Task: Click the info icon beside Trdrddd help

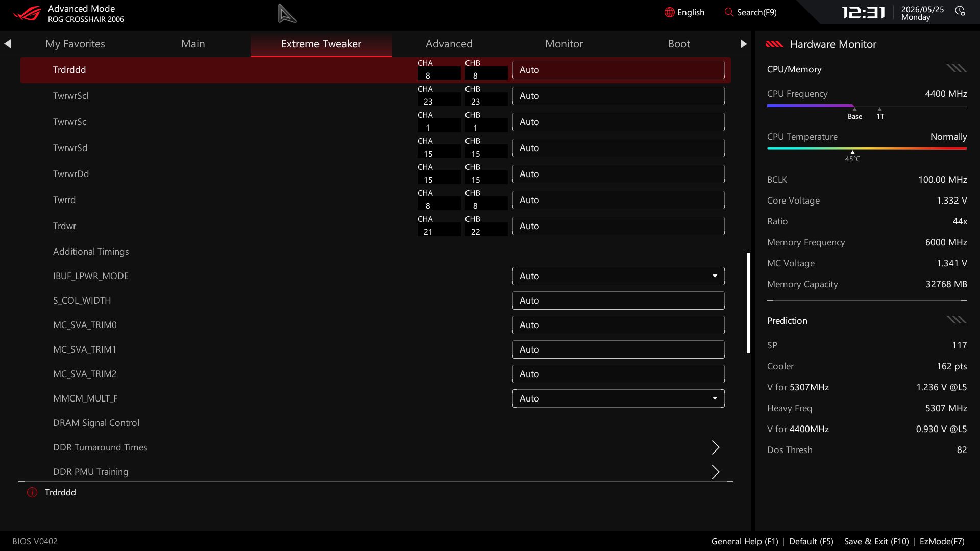Action: click(32, 492)
